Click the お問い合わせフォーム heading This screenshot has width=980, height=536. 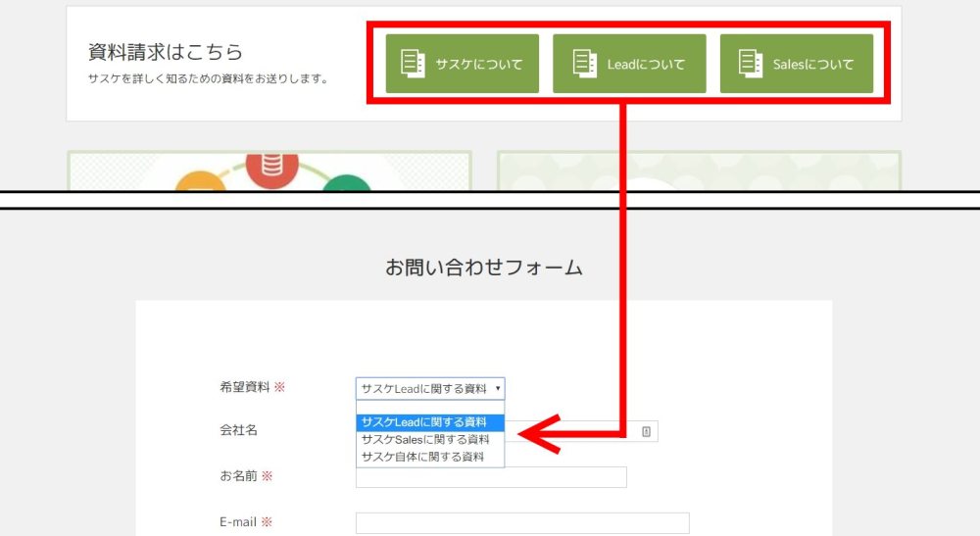484,268
